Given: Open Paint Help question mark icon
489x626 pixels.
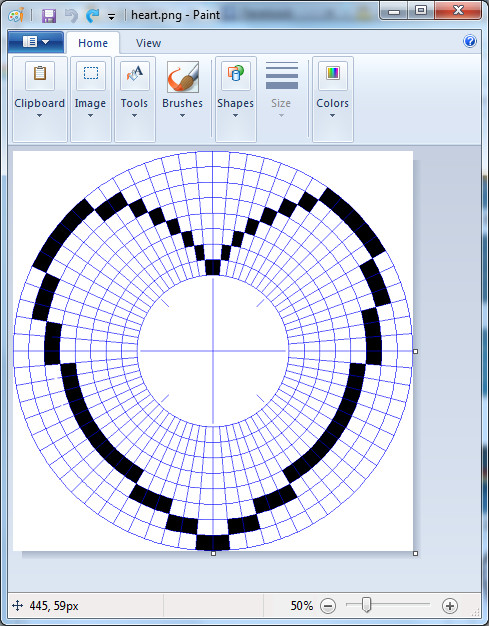Looking at the screenshot, I should [x=470, y=41].
